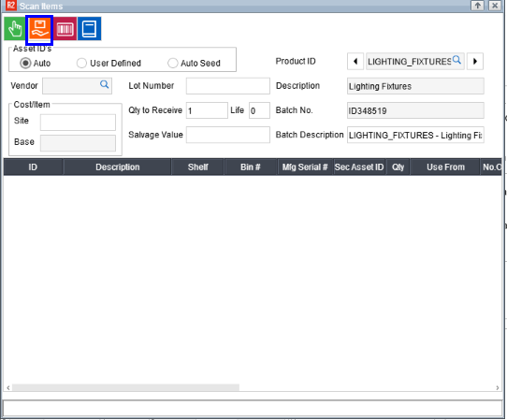Image resolution: width=507 pixels, height=420 pixels.
Task: Go to previous Product ID arrow
Action: point(355,61)
